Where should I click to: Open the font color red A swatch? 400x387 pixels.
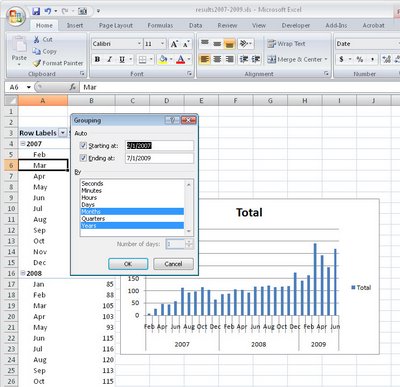[181, 59]
